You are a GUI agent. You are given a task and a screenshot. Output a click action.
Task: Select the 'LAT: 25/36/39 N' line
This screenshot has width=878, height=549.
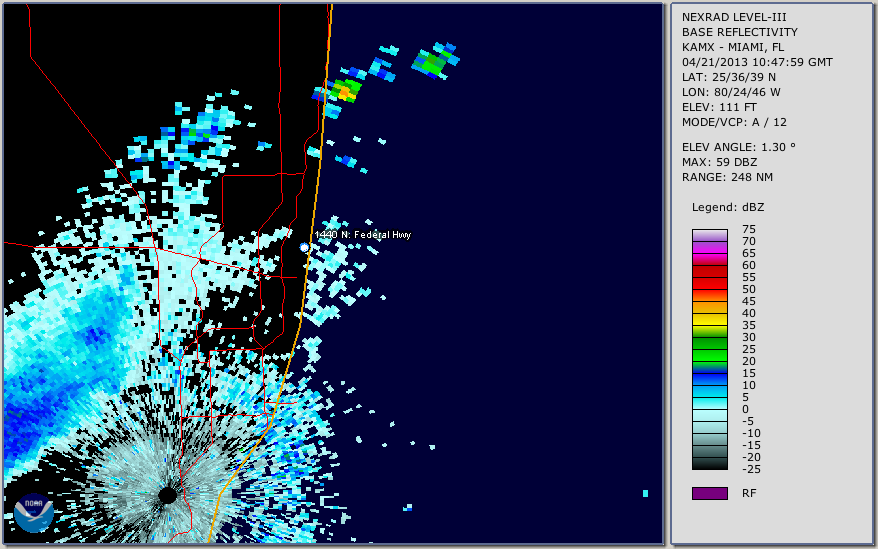(728, 77)
